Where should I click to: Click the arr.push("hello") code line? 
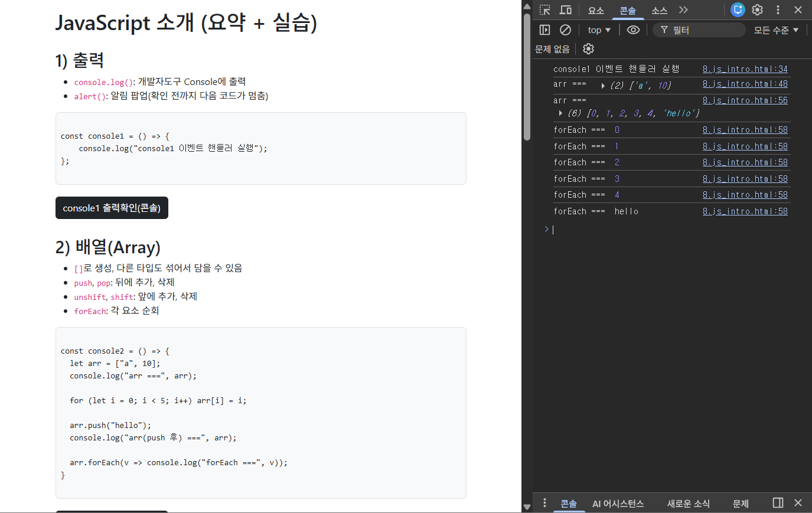pyautogui.click(x=110, y=425)
